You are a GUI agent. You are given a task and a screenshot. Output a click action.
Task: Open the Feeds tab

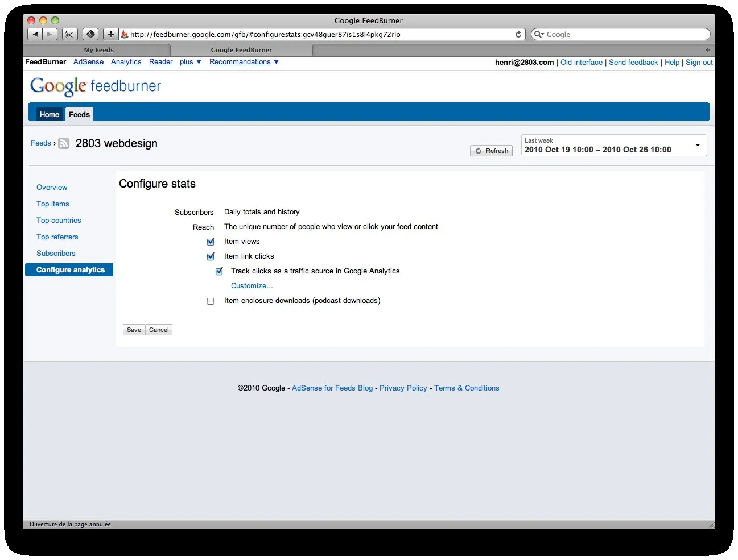(79, 114)
